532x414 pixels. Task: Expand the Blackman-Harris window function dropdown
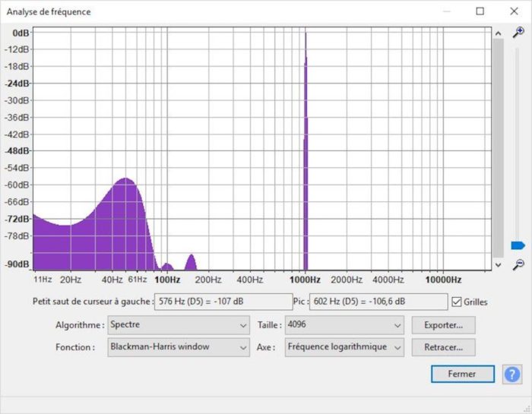(x=179, y=347)
